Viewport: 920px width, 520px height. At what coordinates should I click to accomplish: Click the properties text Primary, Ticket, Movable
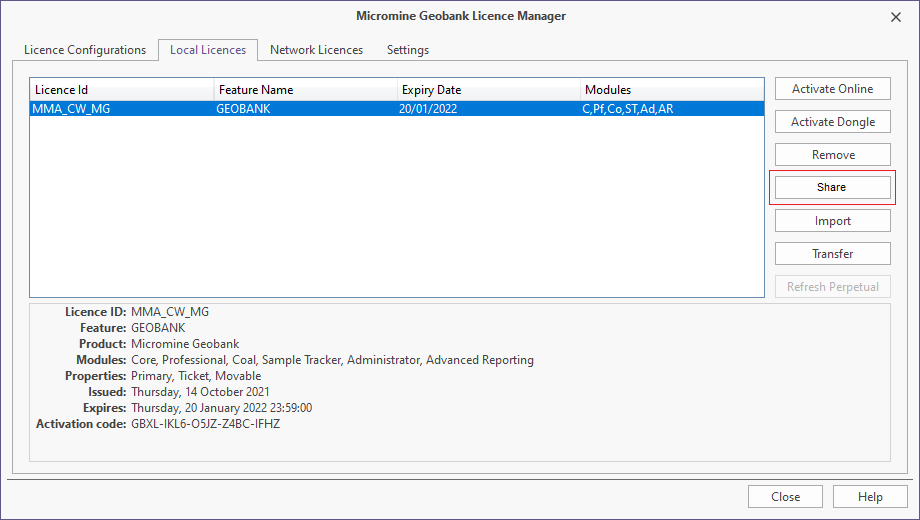point(196,376)
